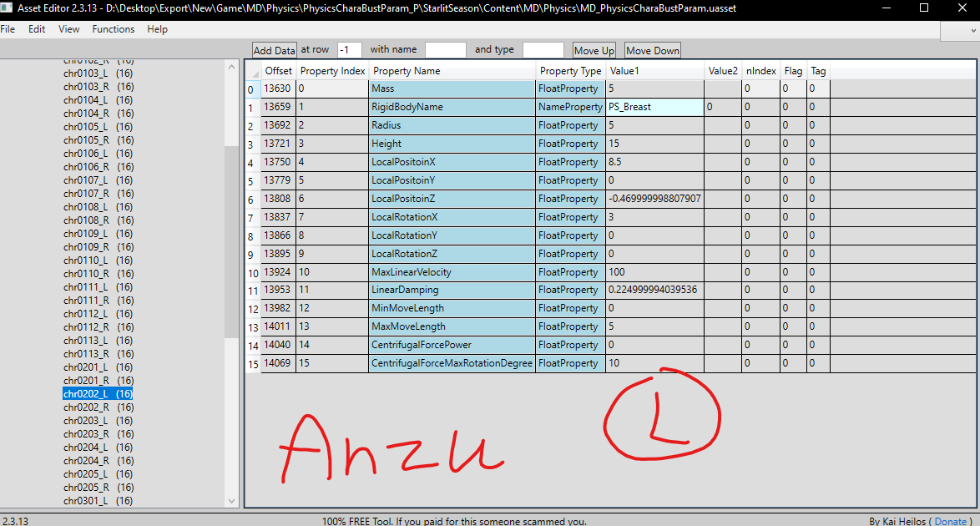Image resolution: width=980 pixels, height=526 pixels.
Task: Click the Tag column header
Action: pos(818,71)
